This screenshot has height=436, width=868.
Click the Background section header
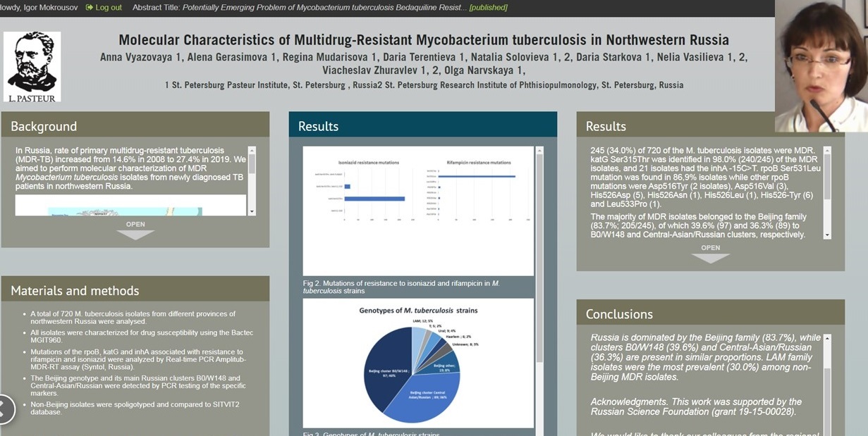point(135,125)
